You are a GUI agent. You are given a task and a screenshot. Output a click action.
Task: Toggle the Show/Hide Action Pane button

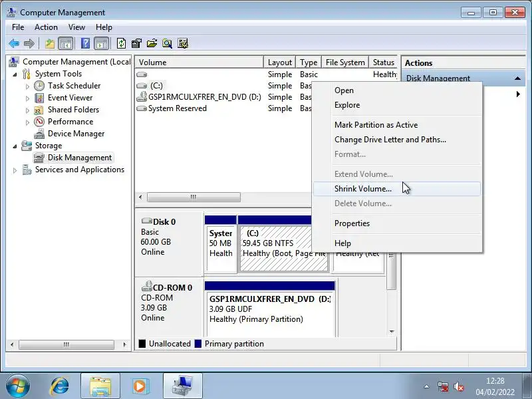click(x=102, y=43)
